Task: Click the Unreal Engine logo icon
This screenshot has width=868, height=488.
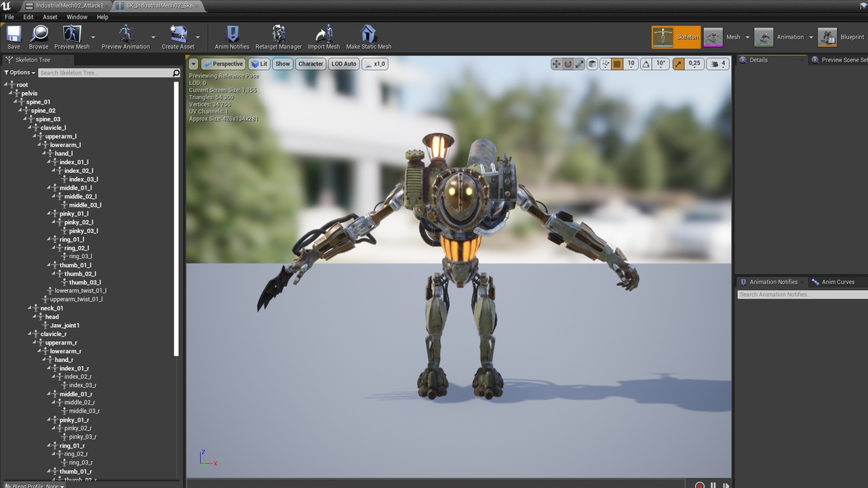Action: (7, 5)
